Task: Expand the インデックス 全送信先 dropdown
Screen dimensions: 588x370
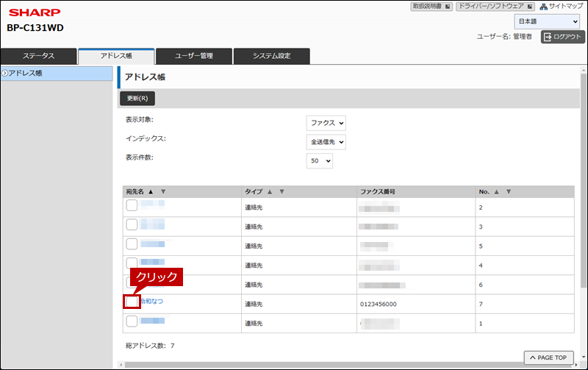Action: [326, 142]
